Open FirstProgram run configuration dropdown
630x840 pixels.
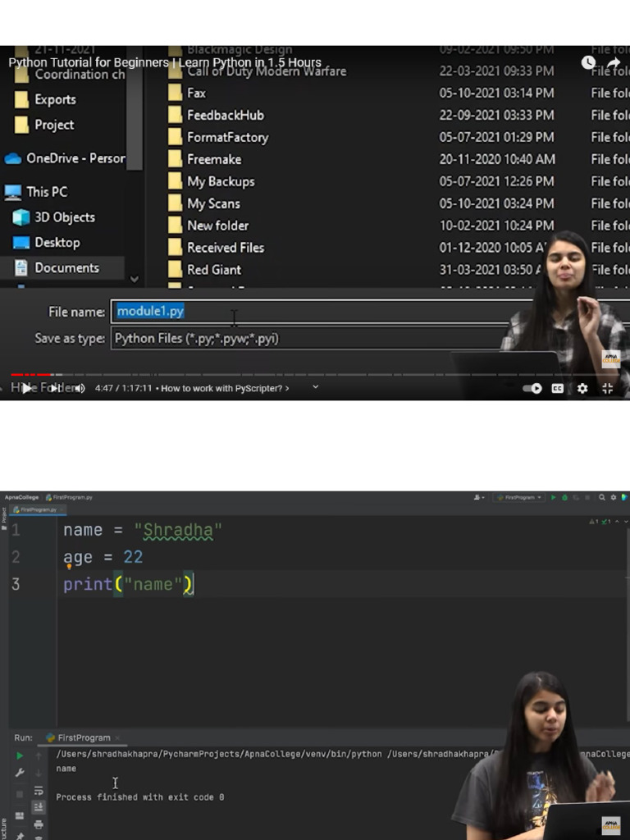click(x=518, y=497)
